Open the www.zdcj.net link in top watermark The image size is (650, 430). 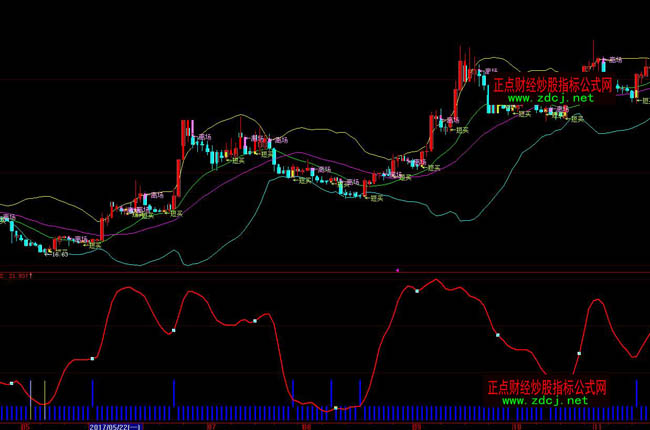549,98
